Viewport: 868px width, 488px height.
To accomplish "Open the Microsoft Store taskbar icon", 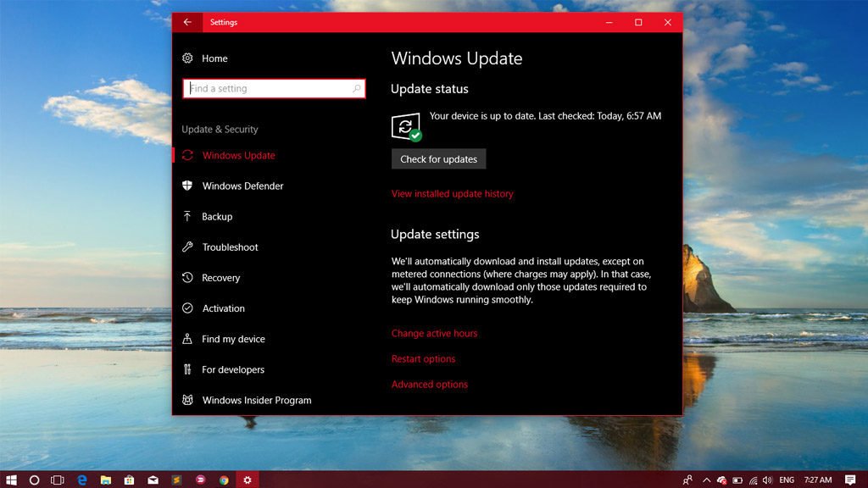I will point(129,480).
